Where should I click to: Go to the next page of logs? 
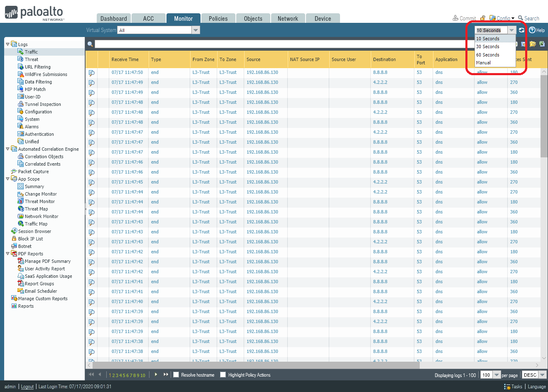point(156,375)
